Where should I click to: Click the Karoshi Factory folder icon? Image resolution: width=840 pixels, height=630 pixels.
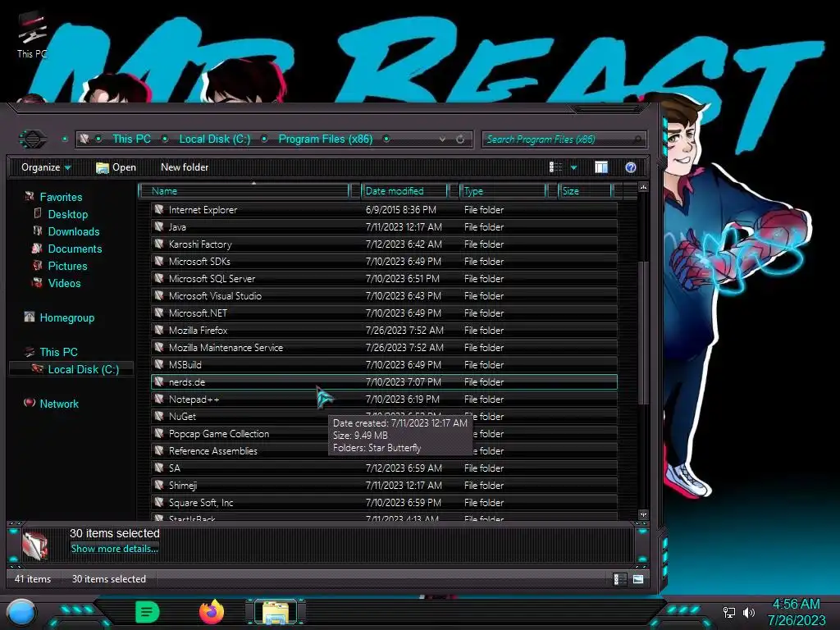pos(159,244)
